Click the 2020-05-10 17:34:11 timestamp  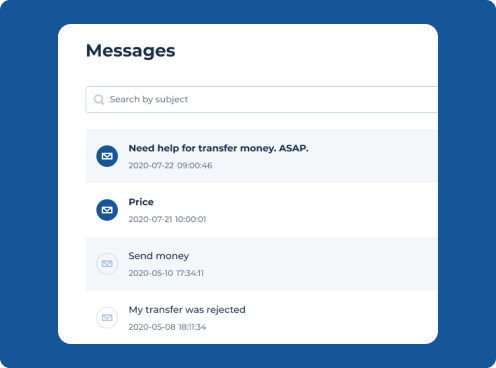(x=166, y=273)
